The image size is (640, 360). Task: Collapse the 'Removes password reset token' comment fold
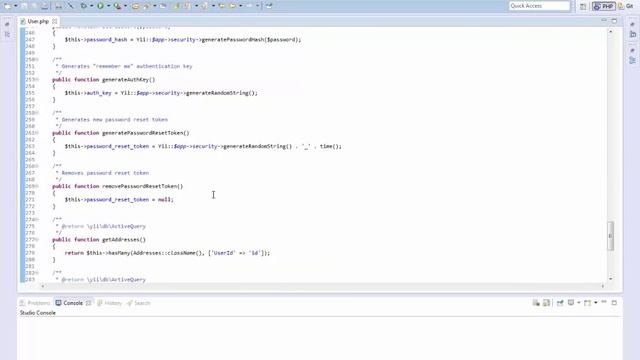(37, 166)
